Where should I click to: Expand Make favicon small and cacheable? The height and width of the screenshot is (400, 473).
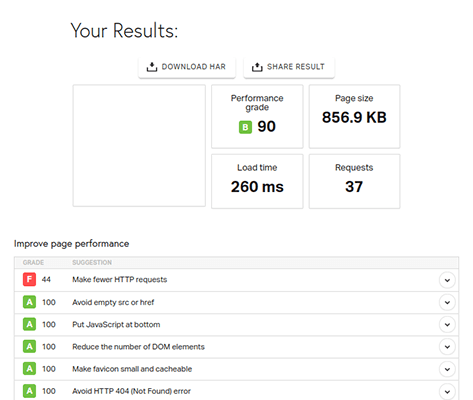tap(447, 369)
